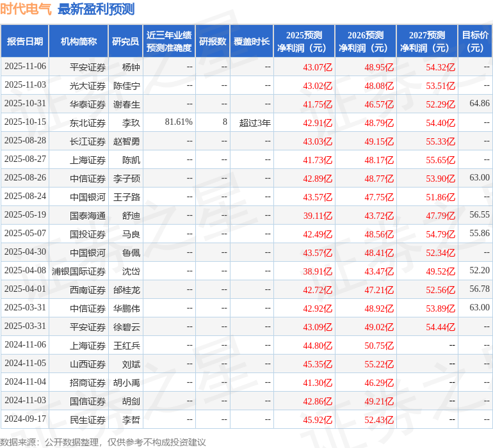493x448 pixels.
Task: Click the 81.61% accuracy value
Action: coord(179,122)
